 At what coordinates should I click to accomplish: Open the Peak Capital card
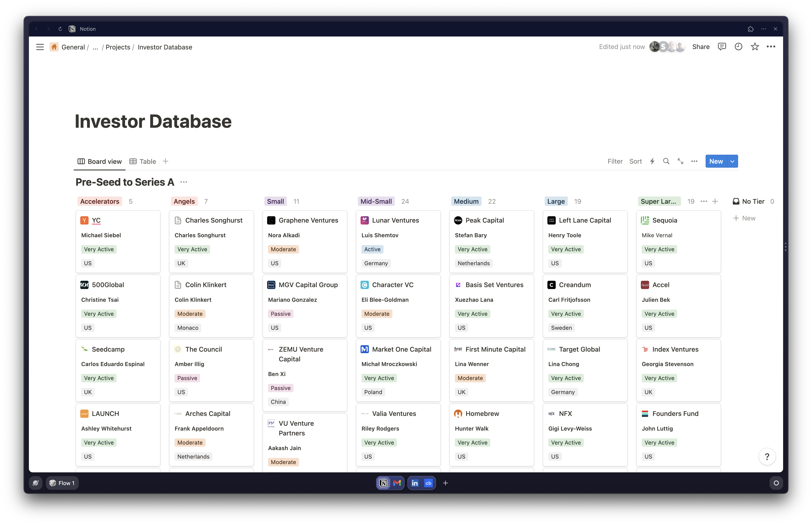[x=491, y=241]
